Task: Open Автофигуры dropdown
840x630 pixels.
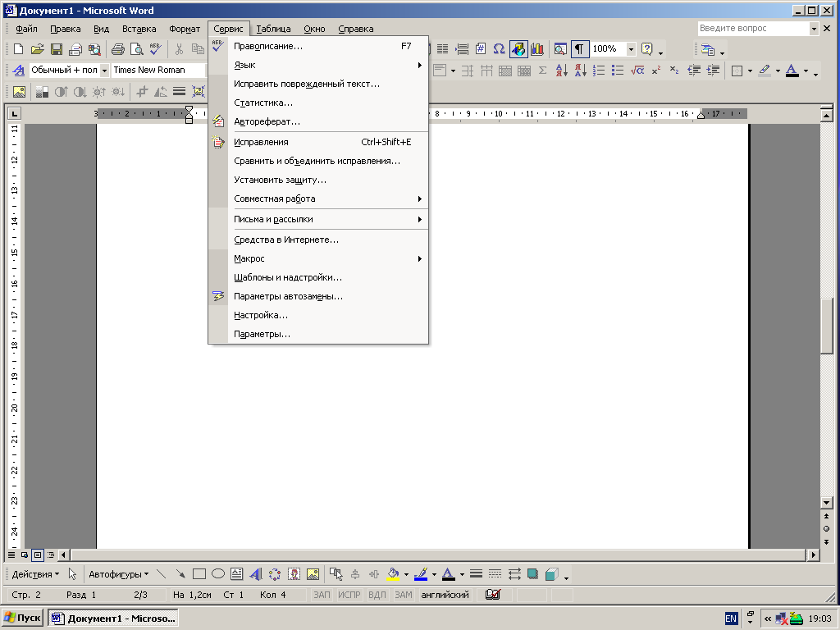Action: [118, 574]
